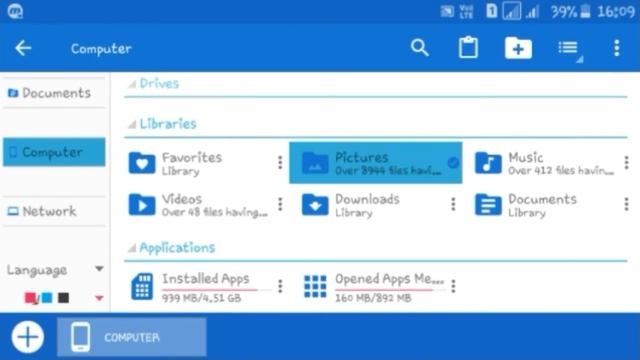Click 'Over 412 files' Music subtitle
Viewport: 640px width, 360px height.
561,171
